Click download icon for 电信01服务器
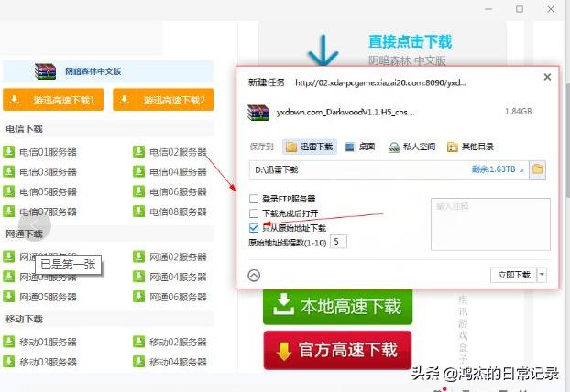 9,152
